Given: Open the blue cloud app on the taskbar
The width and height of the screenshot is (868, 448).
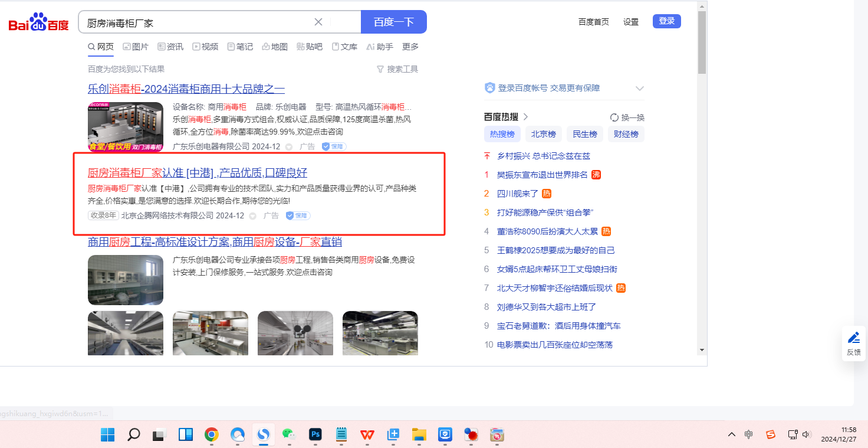Looking at the screenshot, I should [x=237, y=435].
